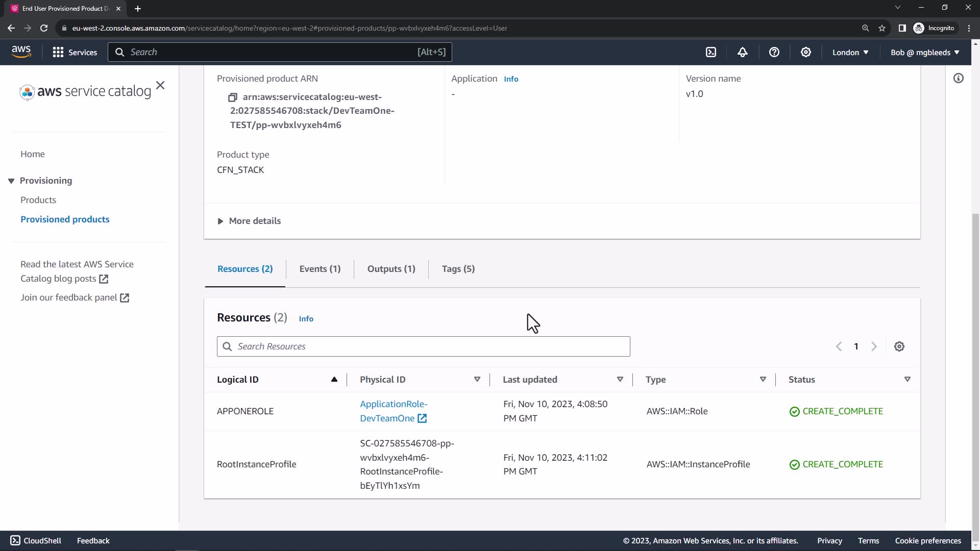Open the Bob @ mgbleeds account menu
This screenshot has width=980, height=551.
tap(925, 52)
